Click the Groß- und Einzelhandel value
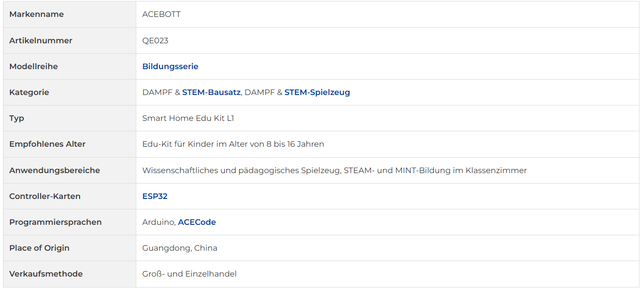 pyautogui.click(x=189, y=274)
